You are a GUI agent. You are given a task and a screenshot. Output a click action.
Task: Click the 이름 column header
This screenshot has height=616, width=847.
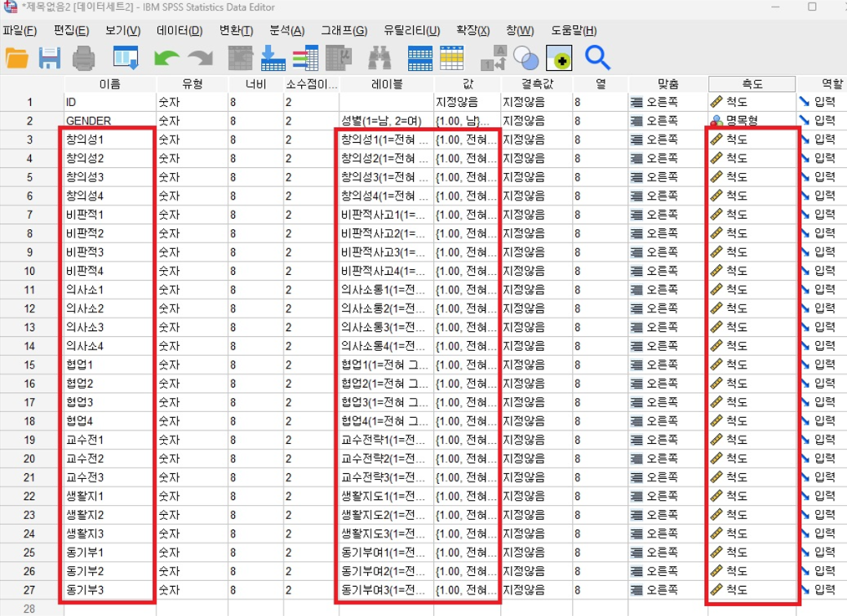tap(110, 84)
